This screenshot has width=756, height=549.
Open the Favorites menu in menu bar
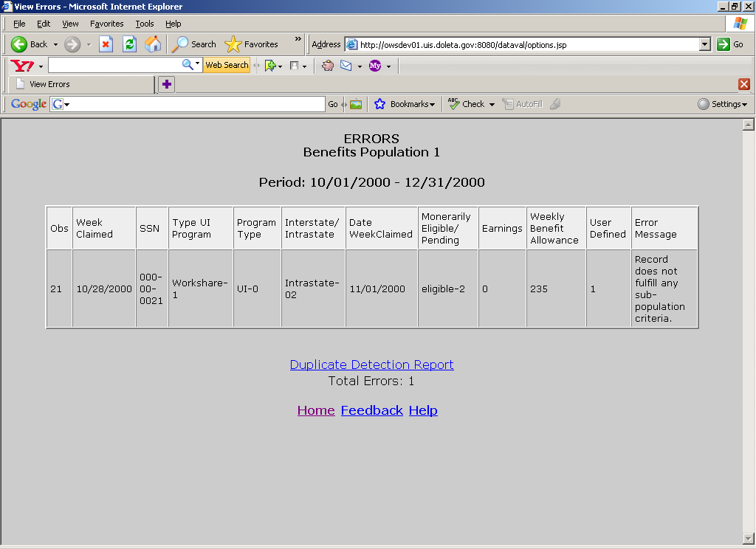point(107,24)
